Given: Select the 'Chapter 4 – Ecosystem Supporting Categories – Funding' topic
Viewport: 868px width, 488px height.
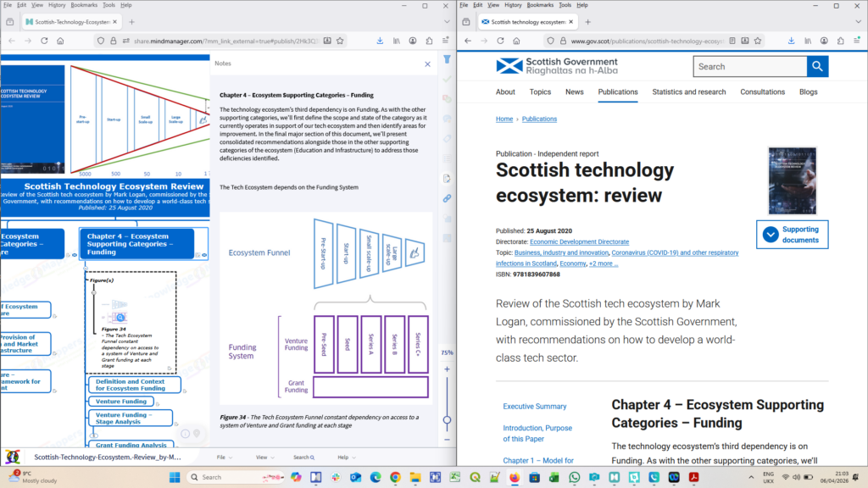Looking at the screenshot, I should (x=136, y=244).
